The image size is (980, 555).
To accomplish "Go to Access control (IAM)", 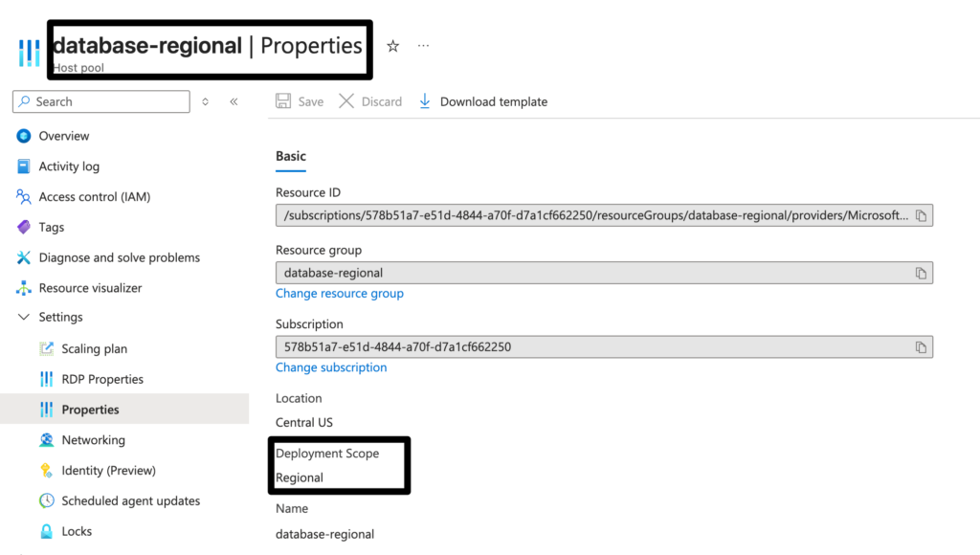I will tap(94, 197).
